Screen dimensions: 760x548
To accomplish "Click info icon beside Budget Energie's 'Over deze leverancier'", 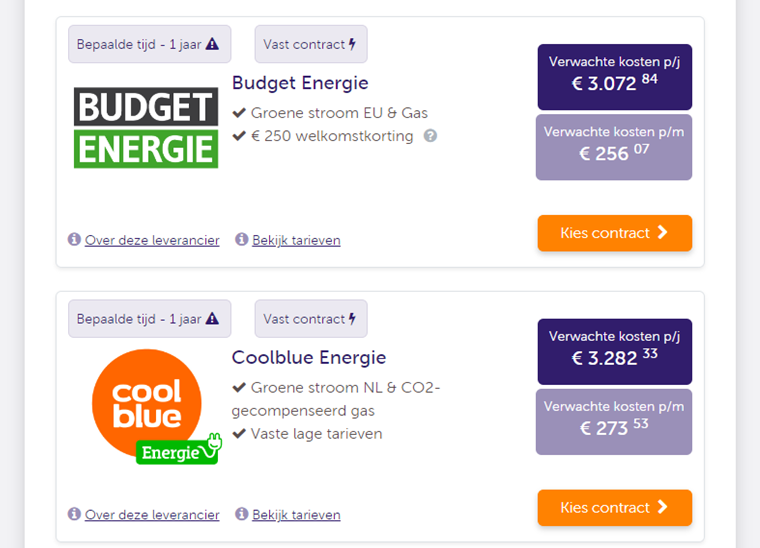I will (x=74, y=239).
